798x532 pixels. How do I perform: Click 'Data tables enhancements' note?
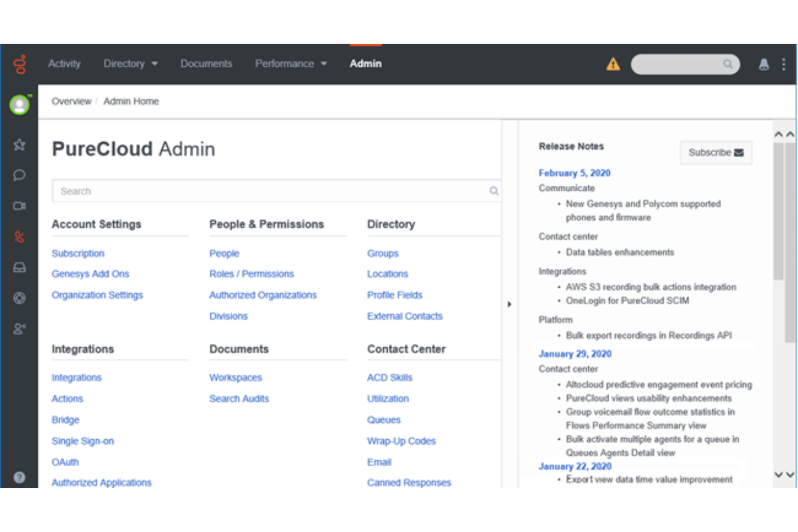(x=620, y=252)
